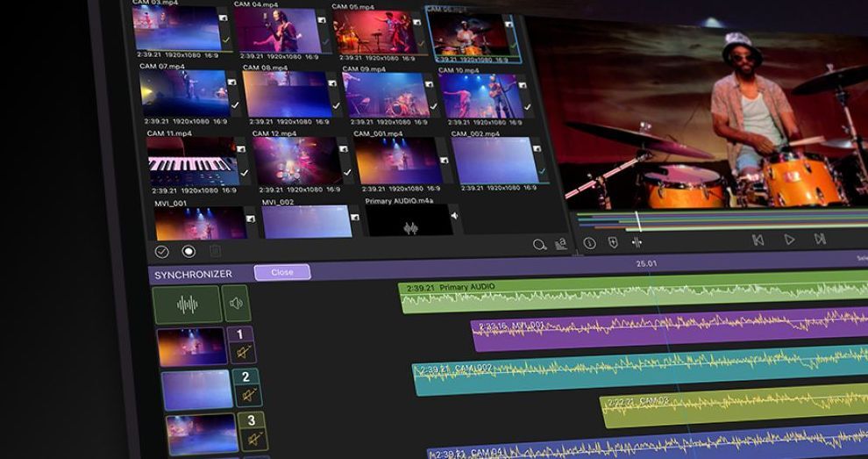Click the green waveform button in the Synchronizer
Screen dimensions: 868x459
pyautogui.click(x=187, y=305)
